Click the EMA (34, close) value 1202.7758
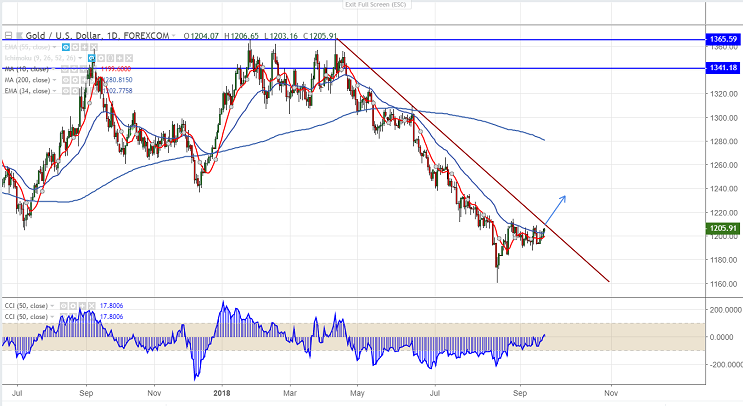This screenshot has width=743, height=406. [x=117, y=91]
